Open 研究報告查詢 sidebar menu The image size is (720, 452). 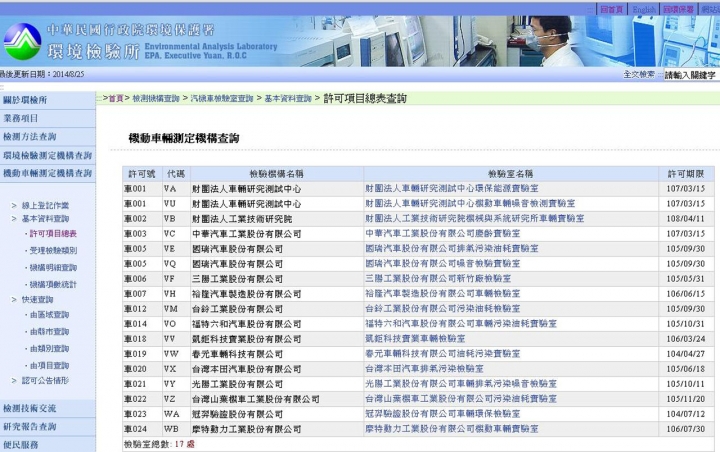coord(48,427)
